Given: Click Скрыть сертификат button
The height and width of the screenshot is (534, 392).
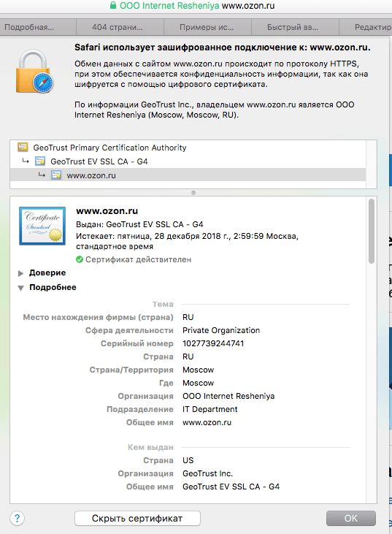Looking at the screenshot, I should [x=137, y=519].
